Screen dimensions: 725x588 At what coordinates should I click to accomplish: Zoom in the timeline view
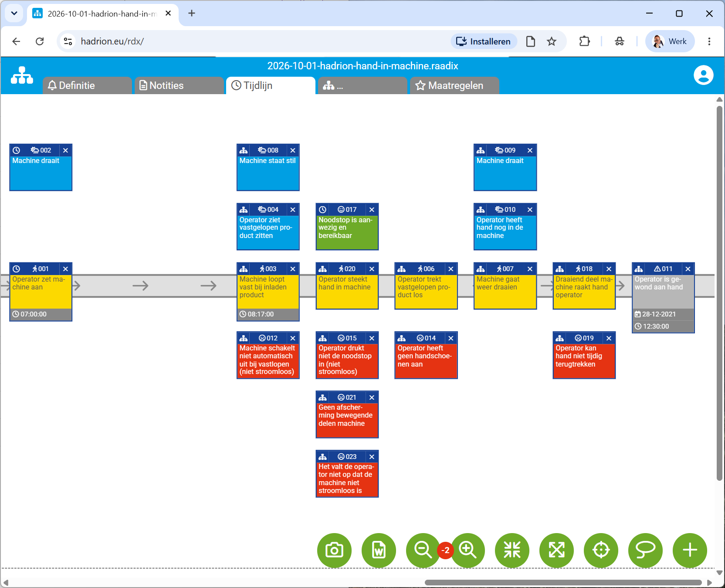tap(468, 551)
